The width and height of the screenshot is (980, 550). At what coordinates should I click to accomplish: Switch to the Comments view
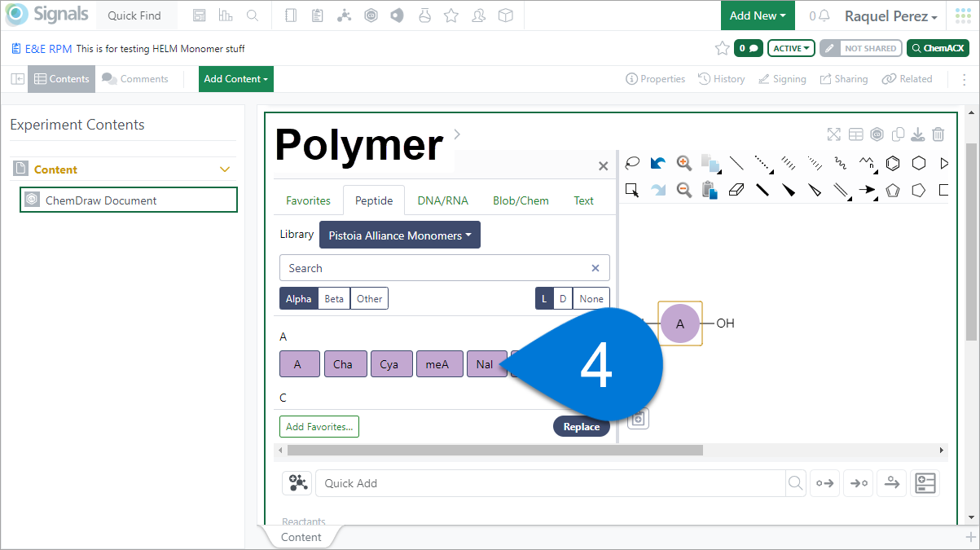(x=135, y=79)
